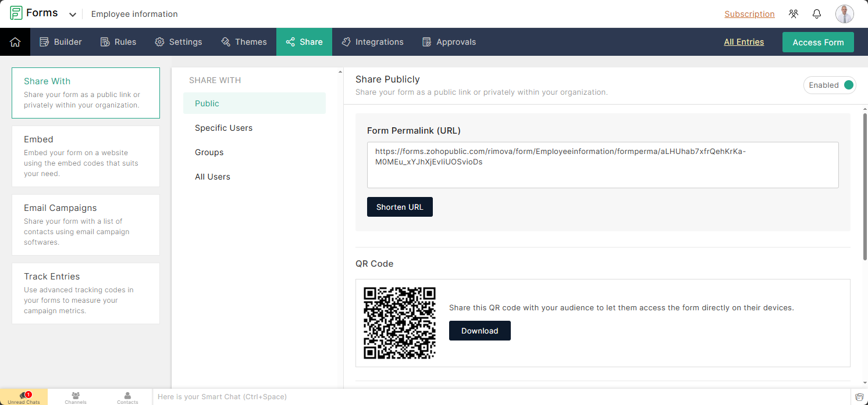Click the Shorten URL button
Image resolution: width=868 pixels, height=405 pixels.
[400, 207]
